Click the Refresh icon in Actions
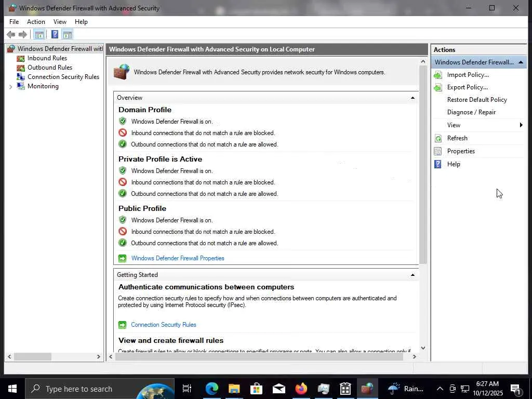 click(x=438, y=138)
